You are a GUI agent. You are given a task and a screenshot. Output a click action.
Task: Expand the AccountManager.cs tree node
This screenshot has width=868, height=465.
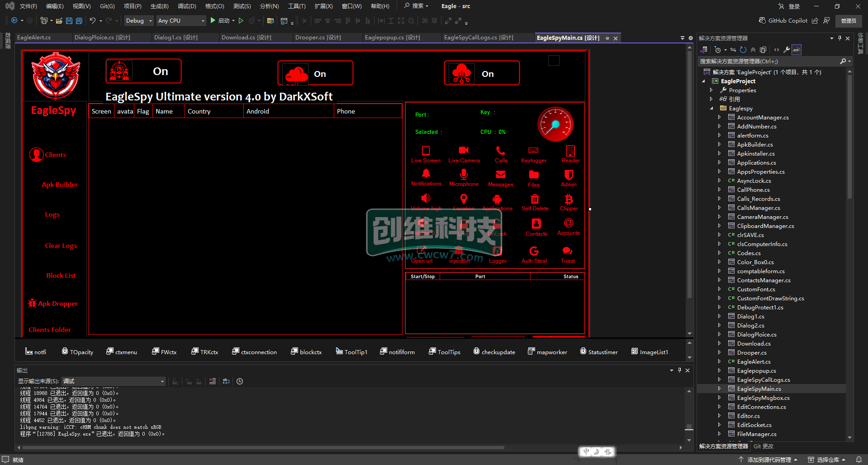pyautogui.click(x=719, y=118)
